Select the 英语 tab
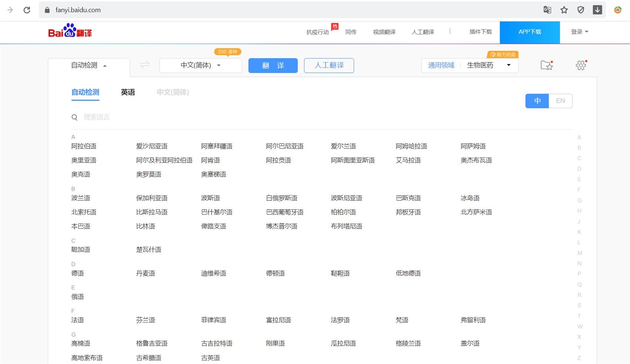This screenshot has width=630, height=364. (x=128, y=92)
